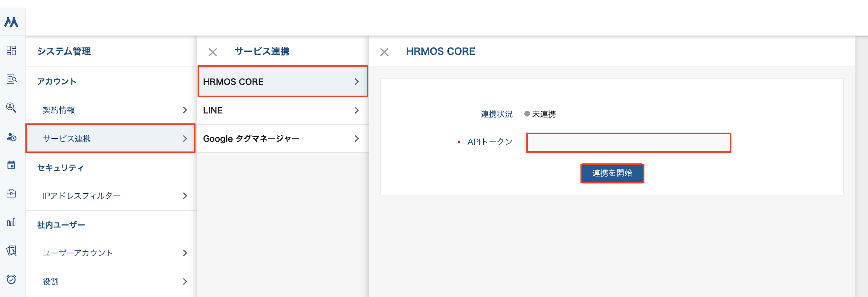Screen dimensions: 868x297
Task: Click chevron next to IPアドレスフィルター
Action: click(x=185, y=196)
